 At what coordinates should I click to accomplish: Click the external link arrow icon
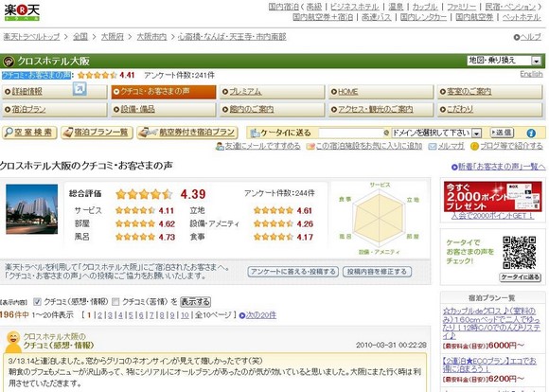[80, 89]
